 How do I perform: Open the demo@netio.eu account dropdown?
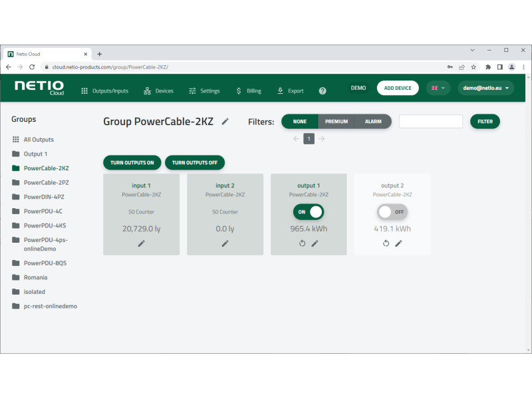pos(486,88)
